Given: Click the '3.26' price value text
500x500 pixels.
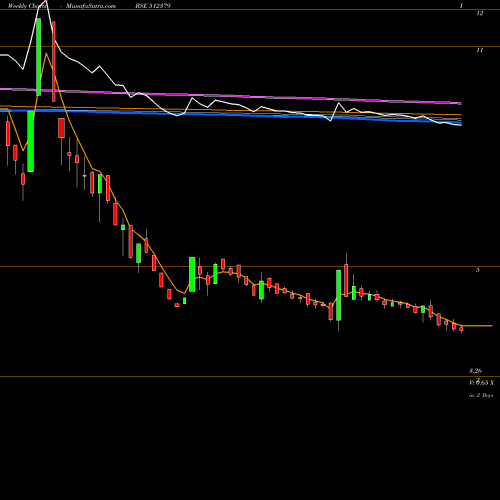Looking at the screenshot, I should 475,371.
